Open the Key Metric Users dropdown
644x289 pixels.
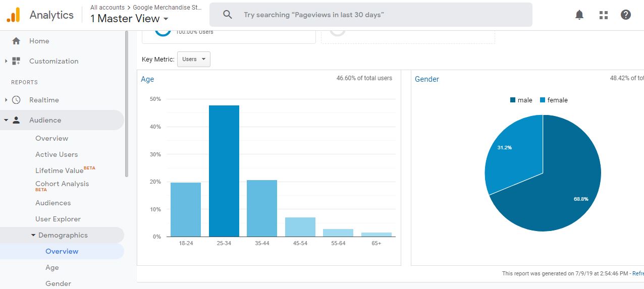(194, 60)
